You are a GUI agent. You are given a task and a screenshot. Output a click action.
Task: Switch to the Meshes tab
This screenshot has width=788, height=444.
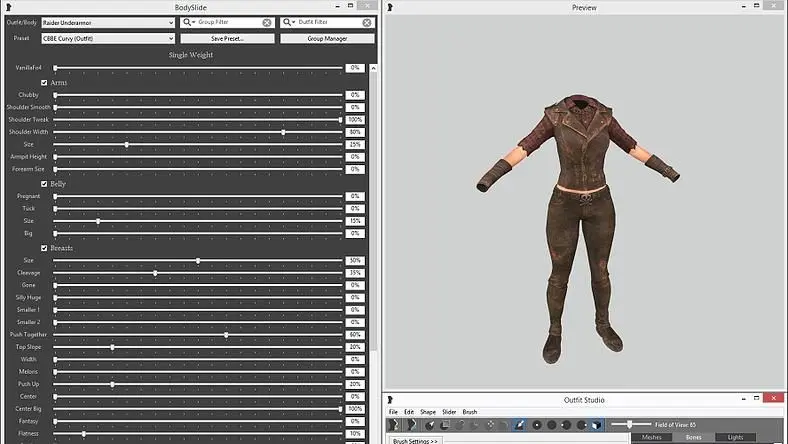coord(651,437)
